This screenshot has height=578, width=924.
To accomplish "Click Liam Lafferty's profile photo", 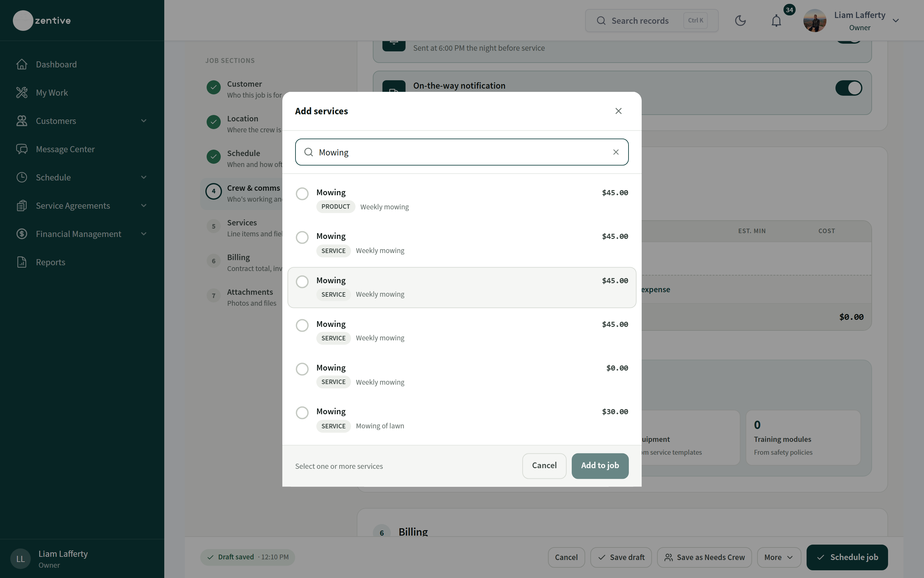I will tap(815, 21).
